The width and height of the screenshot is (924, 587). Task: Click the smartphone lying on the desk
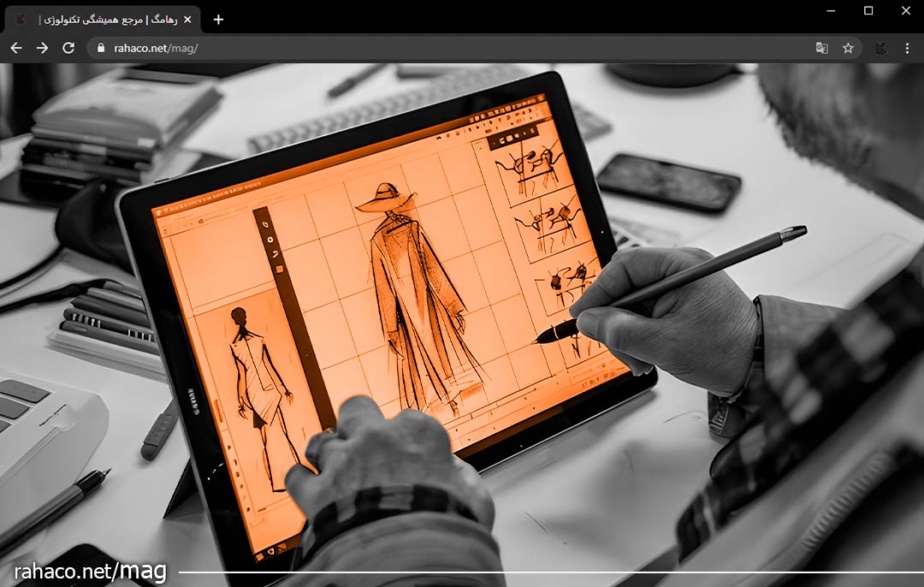pyautogui.click(x=667, y=182)
